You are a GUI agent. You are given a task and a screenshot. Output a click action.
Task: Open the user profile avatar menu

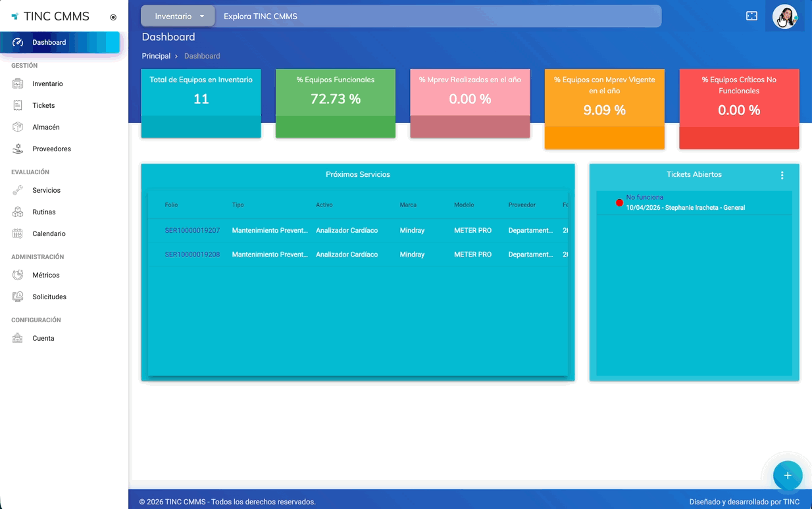click(785, 16)
